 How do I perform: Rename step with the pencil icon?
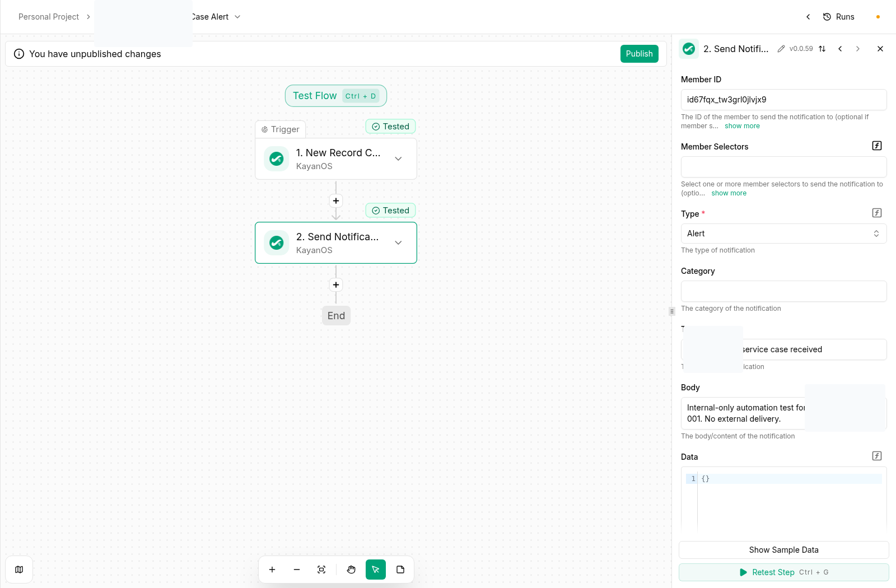tap(781, 49)
